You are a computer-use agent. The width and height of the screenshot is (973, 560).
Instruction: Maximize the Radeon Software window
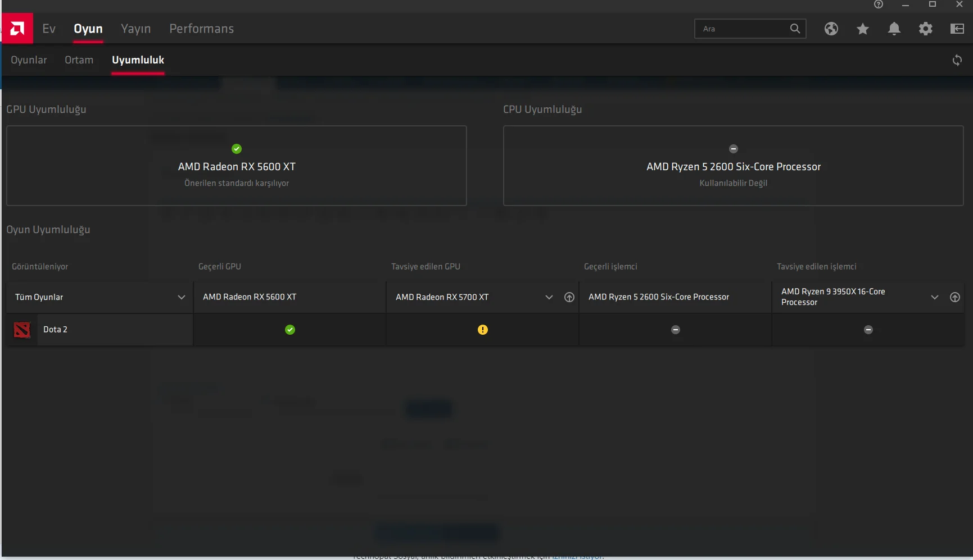pyautogui.click(x=933, y=4)
